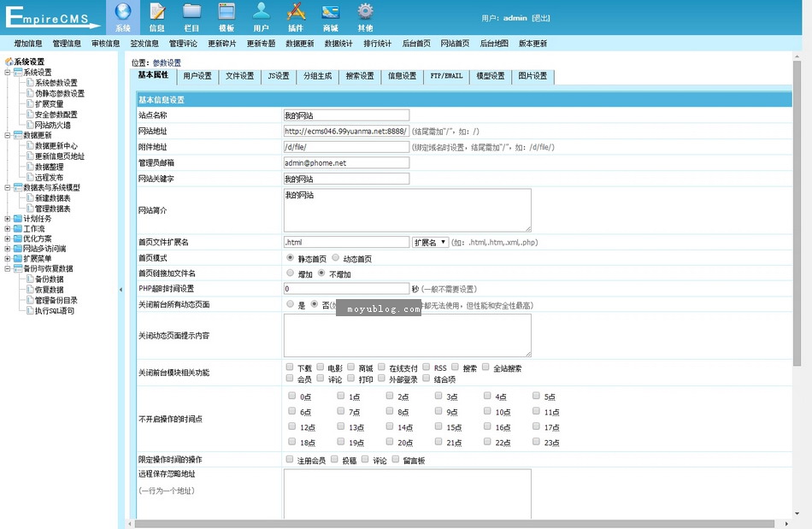This screenshot has width=812, height=529.
Task: Open the 后台首页 shortcut link
Action: point(416,44)
